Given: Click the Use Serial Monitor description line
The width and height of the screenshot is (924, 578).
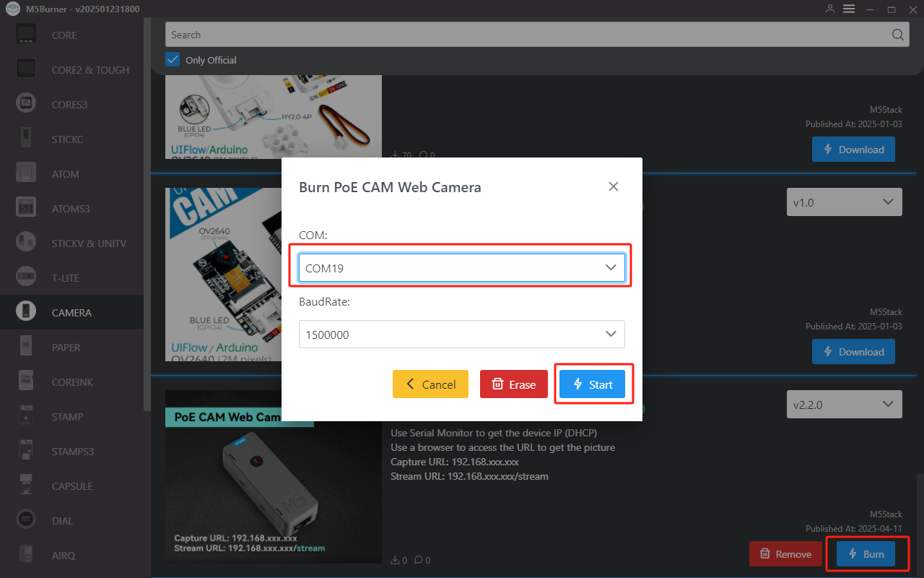Looking at the screenshot, I should [x=494, y=433].
